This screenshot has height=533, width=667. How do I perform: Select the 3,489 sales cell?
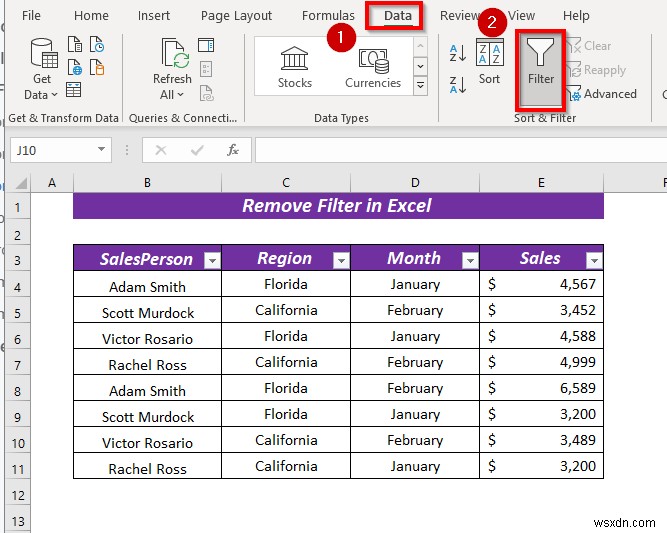[541, 439]
